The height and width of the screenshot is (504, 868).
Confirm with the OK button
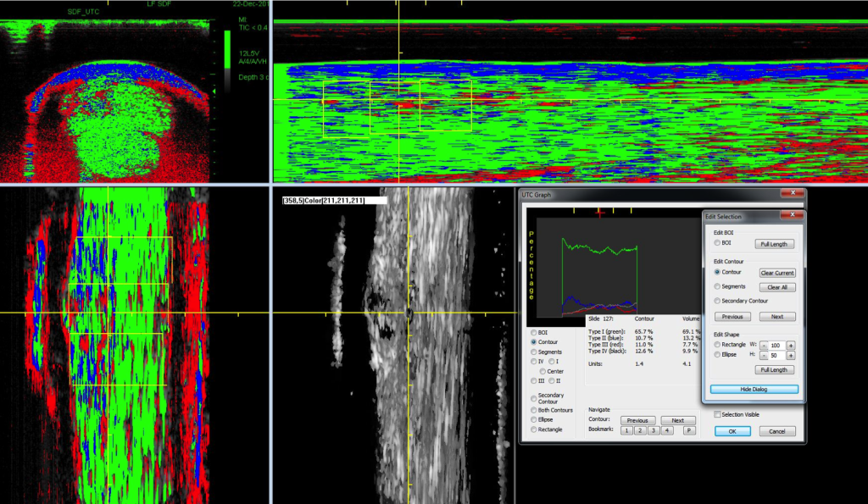click(x=732, y=431)
